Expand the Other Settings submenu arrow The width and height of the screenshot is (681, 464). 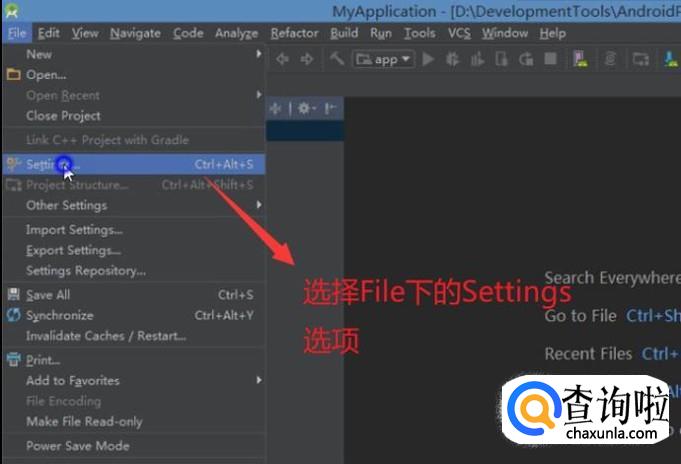pos(259,205)
